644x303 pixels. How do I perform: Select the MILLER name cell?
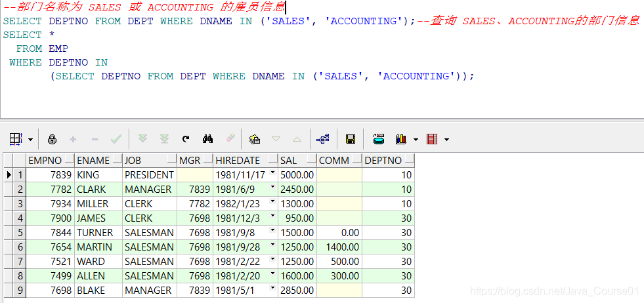pyautogui.click(x=98, y=204)
